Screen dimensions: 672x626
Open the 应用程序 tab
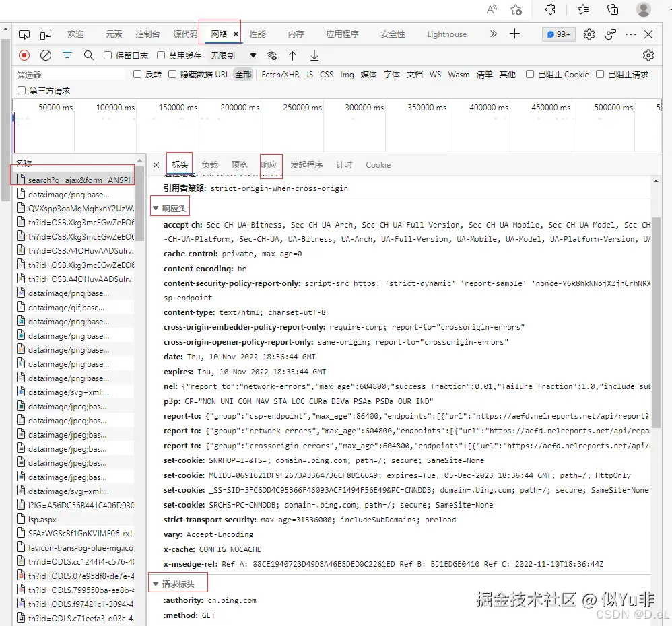(x=342, y=34)
